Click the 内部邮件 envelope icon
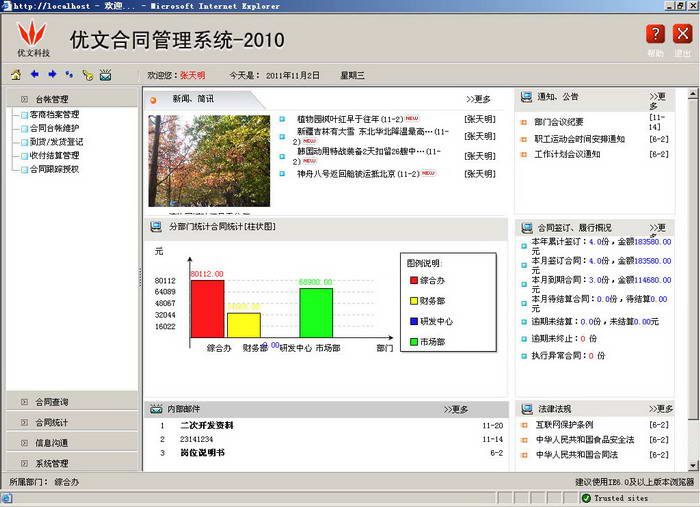 (156, 409)
